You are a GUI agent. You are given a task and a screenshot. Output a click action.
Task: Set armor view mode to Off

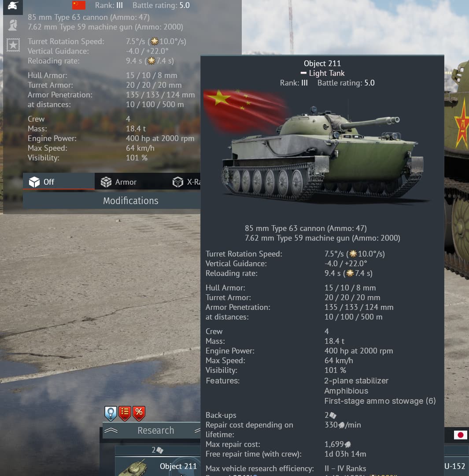pos(59,182)
